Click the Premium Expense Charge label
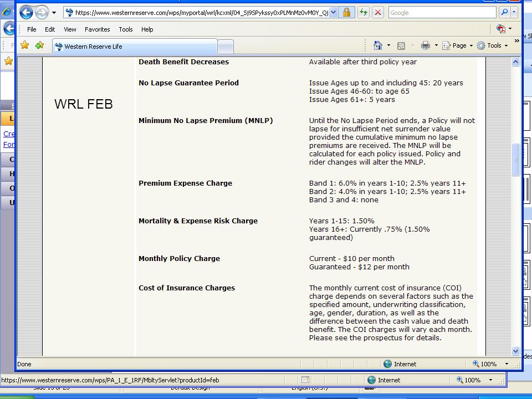The width and height of the screenshot is (532, 399). coord(185,183)
